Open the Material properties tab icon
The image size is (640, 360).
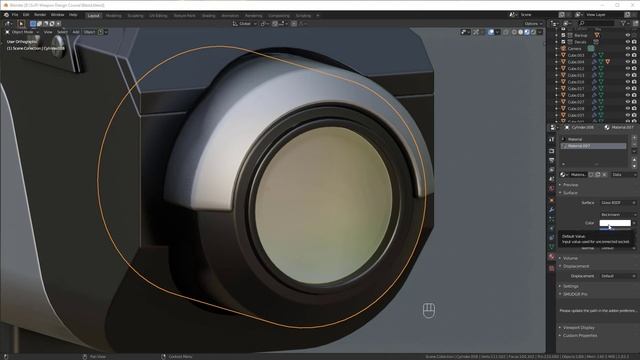[551, 257]
